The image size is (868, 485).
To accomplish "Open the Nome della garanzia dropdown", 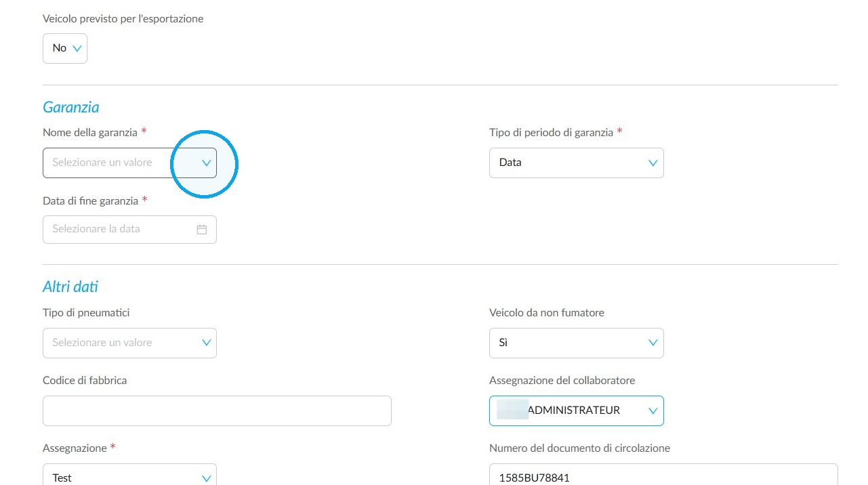I will point(129,163).
